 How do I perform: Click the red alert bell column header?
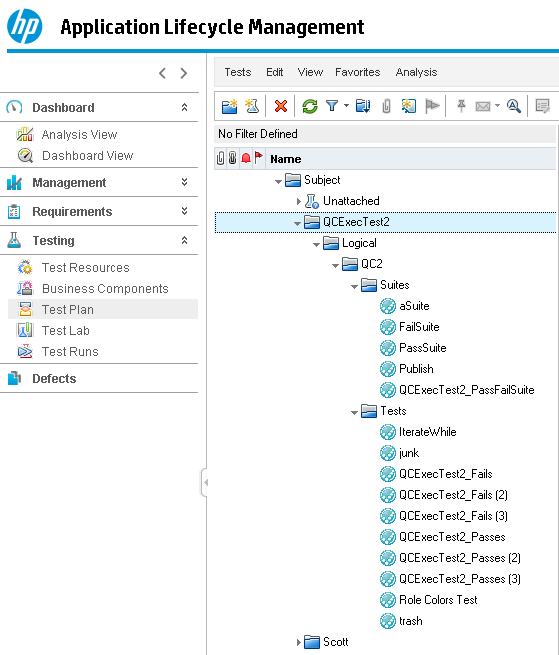point(246,158)
